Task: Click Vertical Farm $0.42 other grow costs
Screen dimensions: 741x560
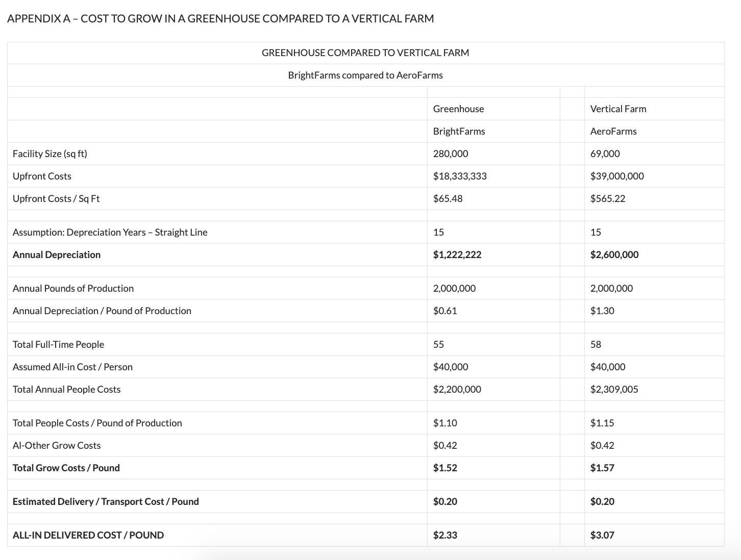Action: [602, 445]
